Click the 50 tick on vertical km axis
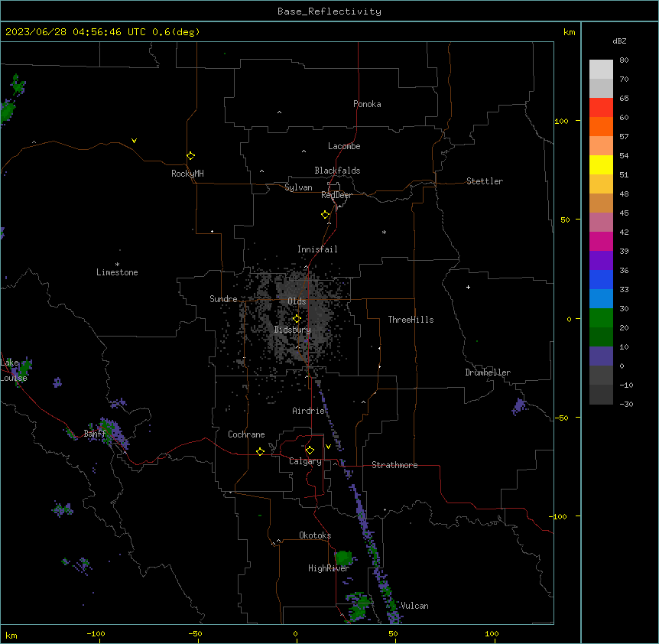The width and height of the screenshot is (659, 644). [x=565, y=220]
